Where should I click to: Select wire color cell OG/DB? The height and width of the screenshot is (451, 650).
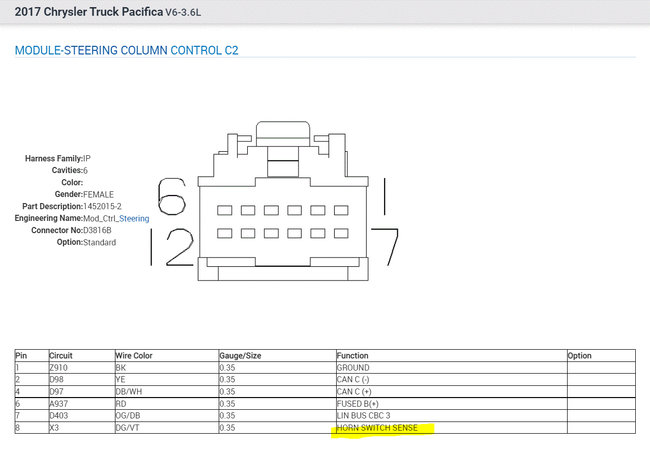167,416
